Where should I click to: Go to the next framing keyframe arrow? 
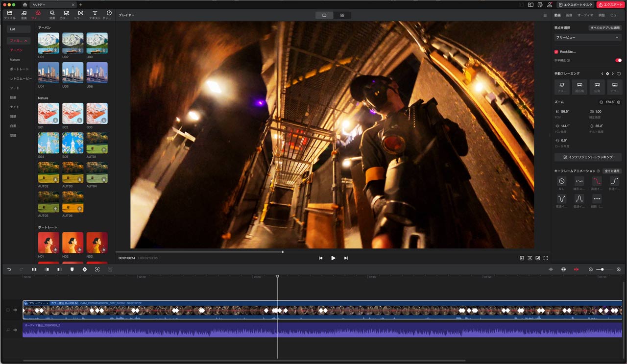[613, 73]
